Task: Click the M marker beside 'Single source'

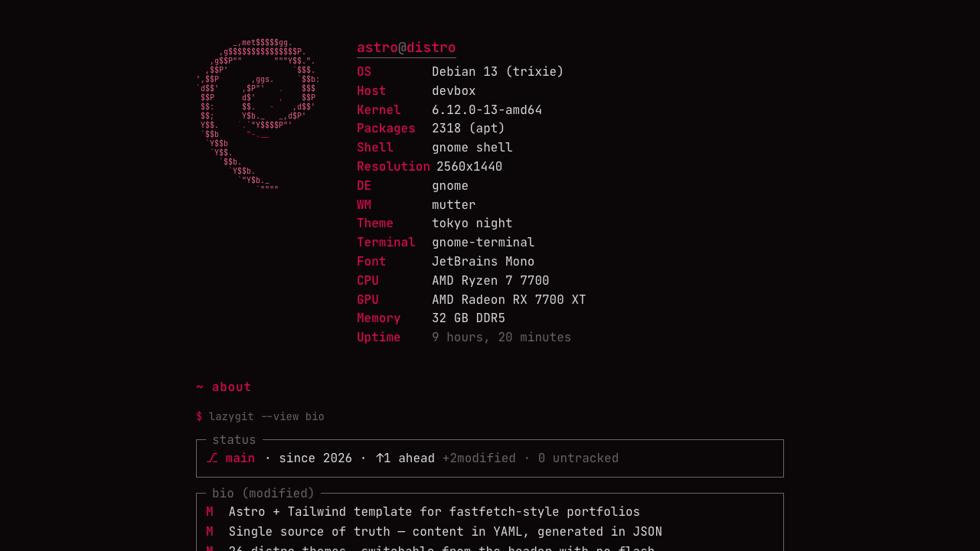Action: [x=210, y=532]
